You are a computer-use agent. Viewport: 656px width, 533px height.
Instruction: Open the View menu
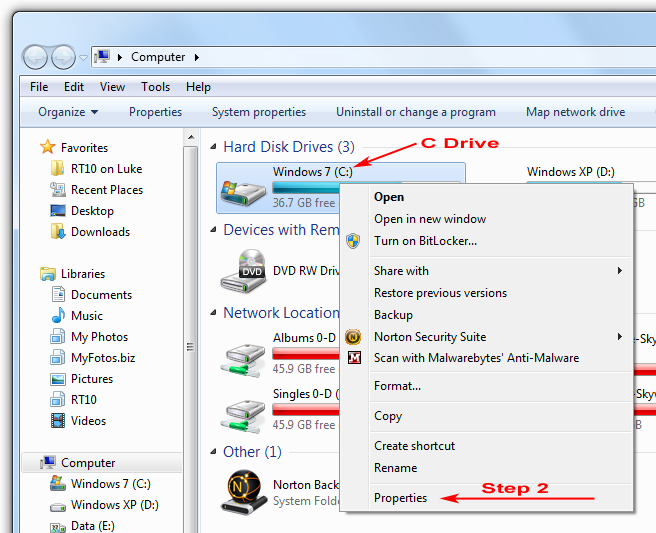point(112,87)
